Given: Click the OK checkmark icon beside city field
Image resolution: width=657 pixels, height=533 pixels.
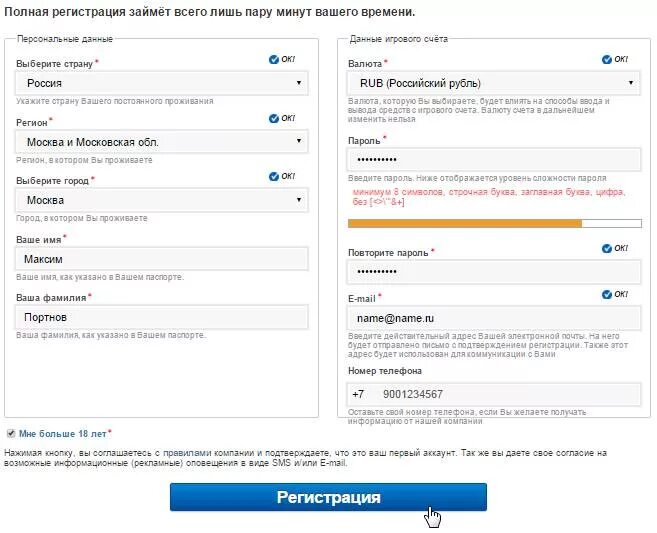Looking at the screenshot, I should 274,176.
